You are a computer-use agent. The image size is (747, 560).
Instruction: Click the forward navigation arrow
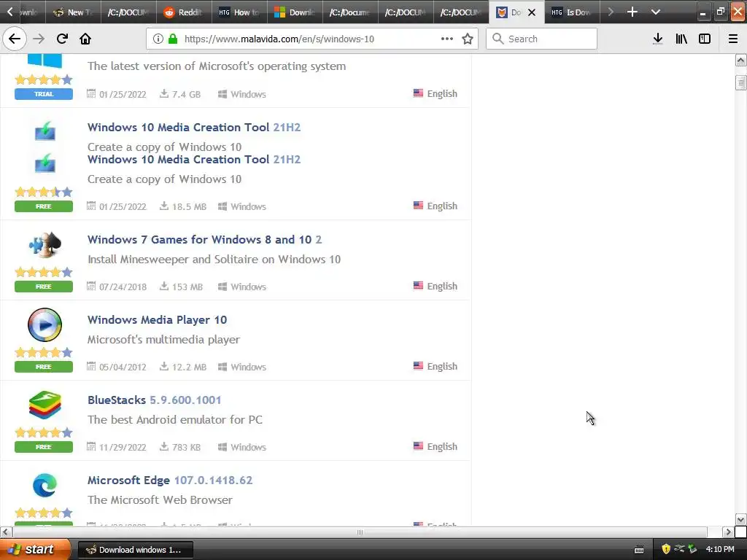click(39, 39)
